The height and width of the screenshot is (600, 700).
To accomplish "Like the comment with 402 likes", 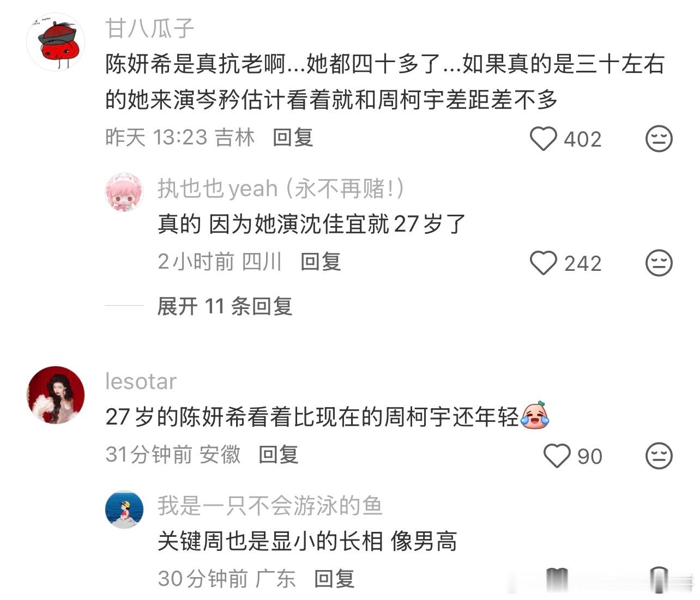I will pyautogui.click(x=543, y=139).
